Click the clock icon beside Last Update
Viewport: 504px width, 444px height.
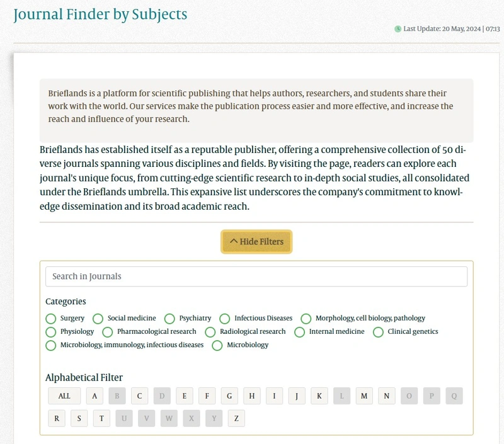click(398, 29)
